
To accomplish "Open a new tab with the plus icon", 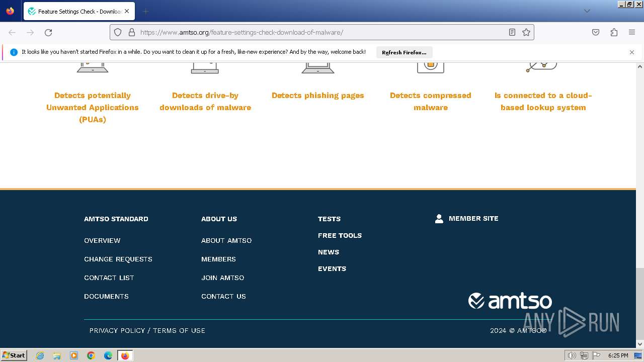I will 145,11.
